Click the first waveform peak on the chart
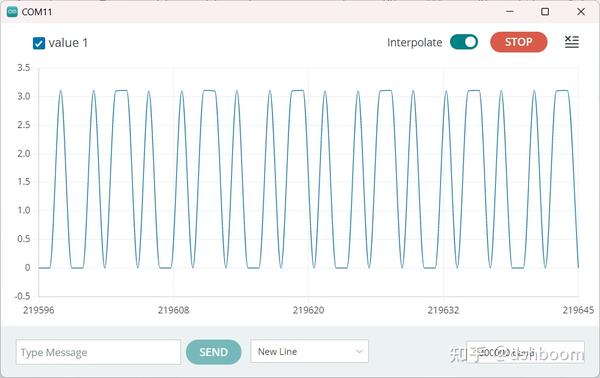The image size is (600, 378). pyautogui.click(x=60, y=91)
